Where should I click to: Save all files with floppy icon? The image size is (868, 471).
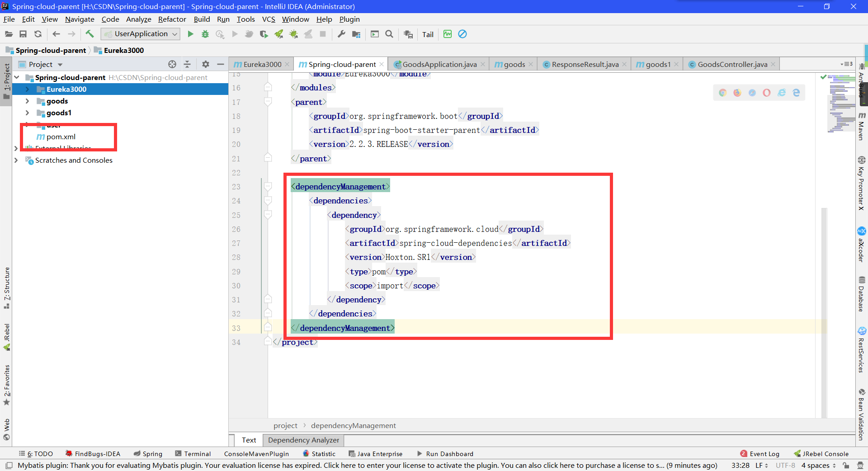23,34
